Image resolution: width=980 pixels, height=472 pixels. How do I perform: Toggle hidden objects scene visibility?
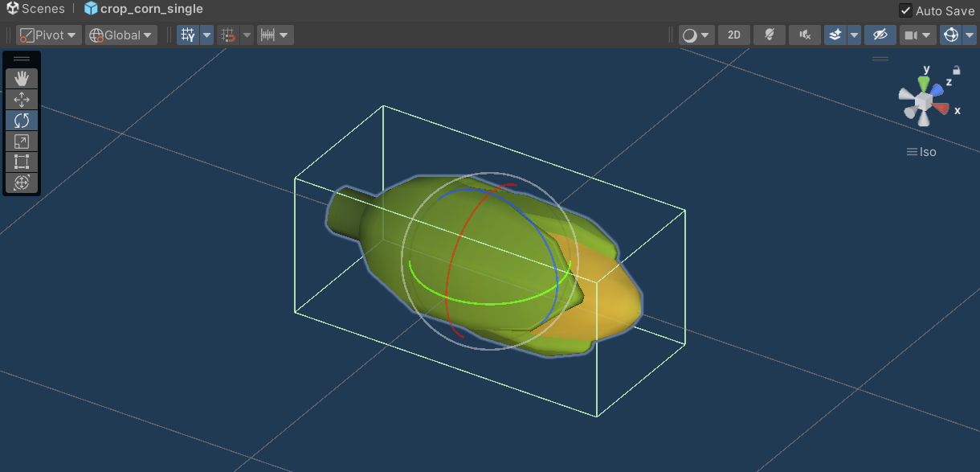(880, 35)
